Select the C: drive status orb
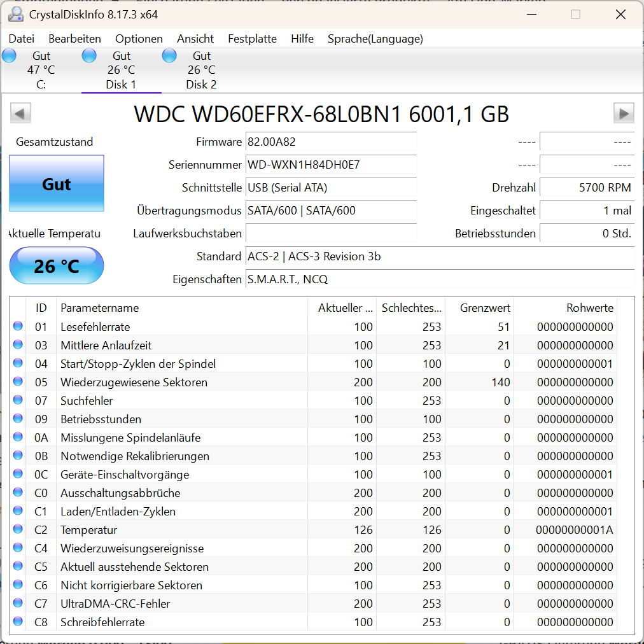 [9, 55]
